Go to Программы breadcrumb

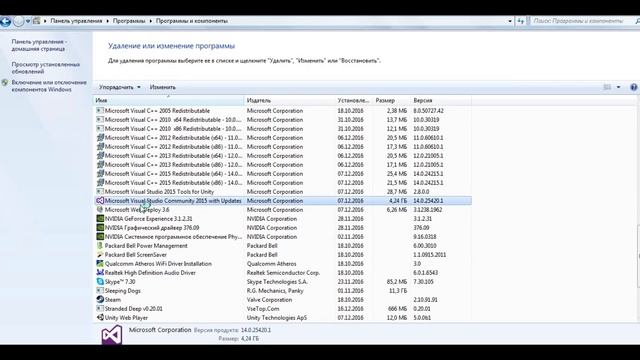point(129,21)
